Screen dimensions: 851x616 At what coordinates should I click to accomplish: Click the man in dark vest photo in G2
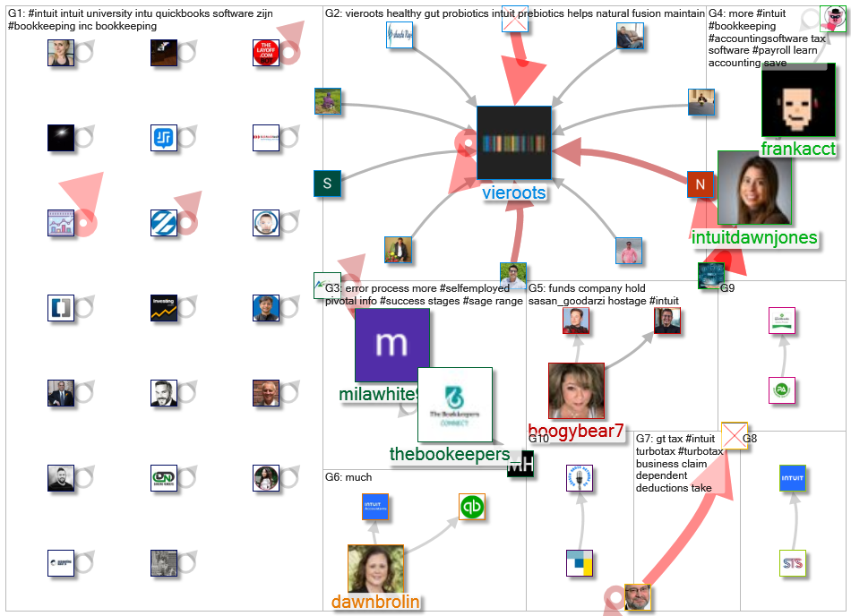coord(398,250)
